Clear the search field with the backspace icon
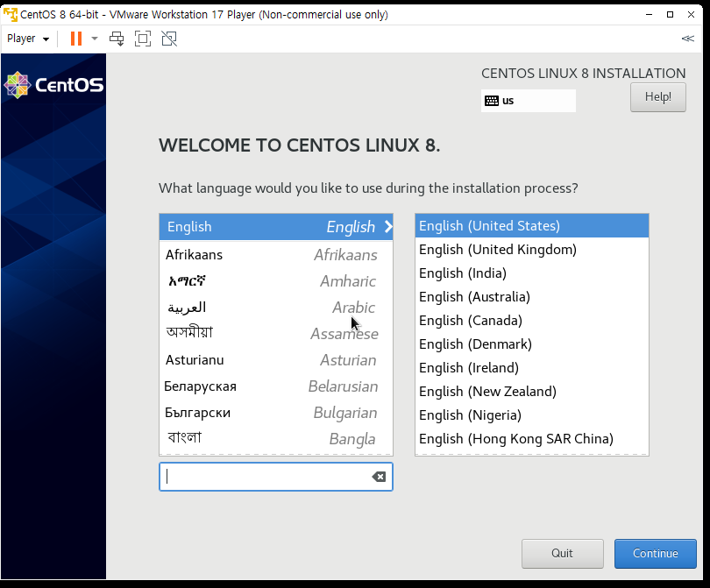710x588 pixels. pyautogui.click(x=379, y=477)
